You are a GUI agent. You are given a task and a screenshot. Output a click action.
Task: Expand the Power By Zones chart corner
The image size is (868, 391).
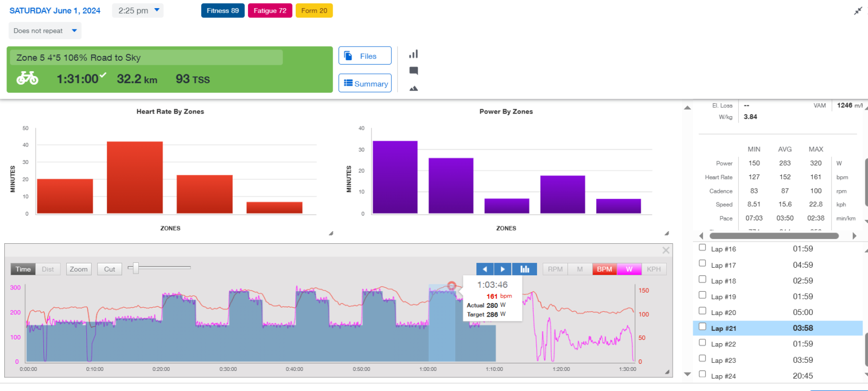[667, 234]
